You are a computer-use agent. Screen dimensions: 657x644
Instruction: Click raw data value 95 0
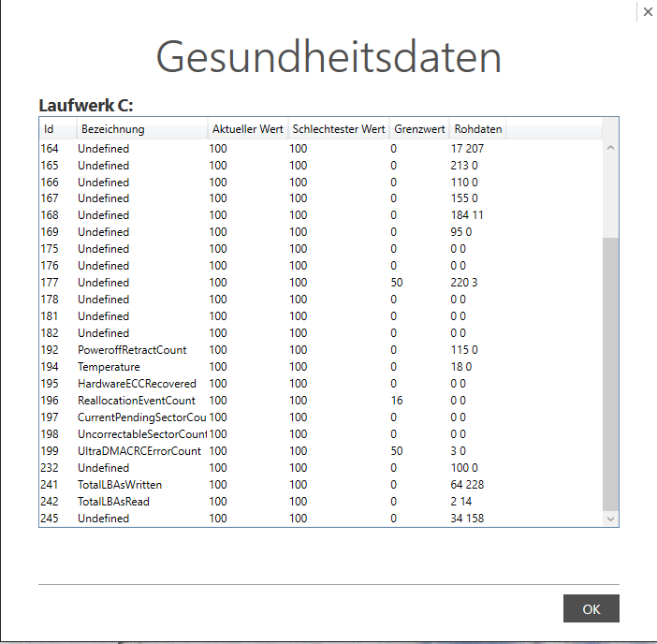(x=460, y=232)
